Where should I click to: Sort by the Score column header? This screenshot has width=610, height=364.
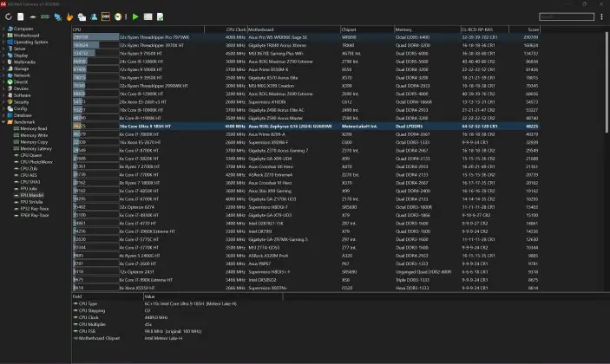point(524,29)
